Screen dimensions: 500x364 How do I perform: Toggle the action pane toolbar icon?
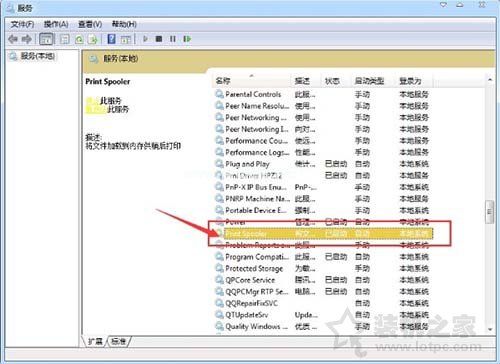click(x=126, y=39)
